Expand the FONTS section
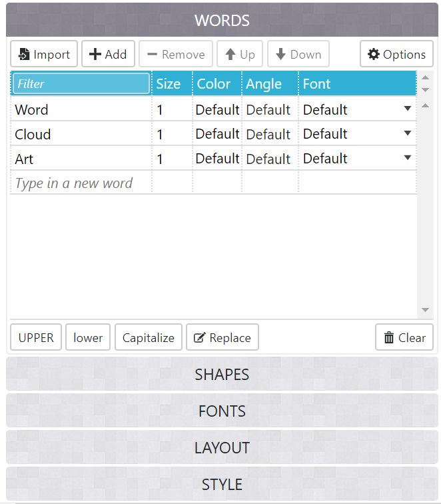The image size is (441, 504). [222, 411]
